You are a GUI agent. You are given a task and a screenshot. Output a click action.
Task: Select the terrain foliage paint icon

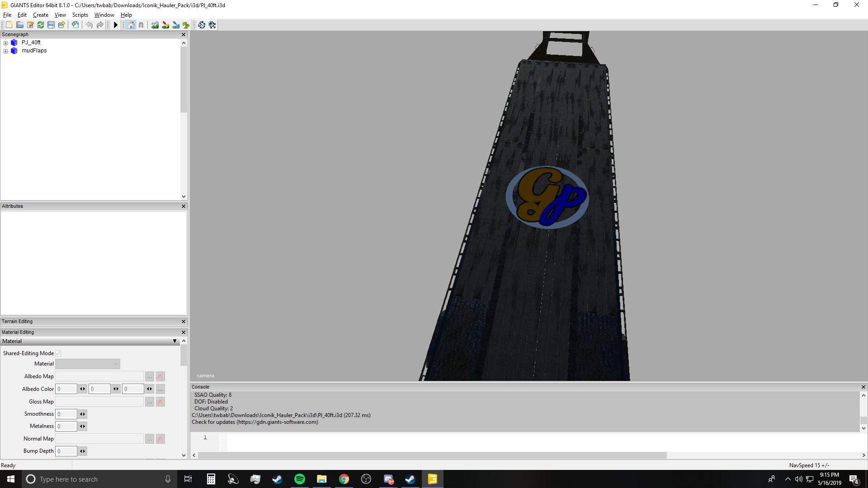[x=186, y=25]
